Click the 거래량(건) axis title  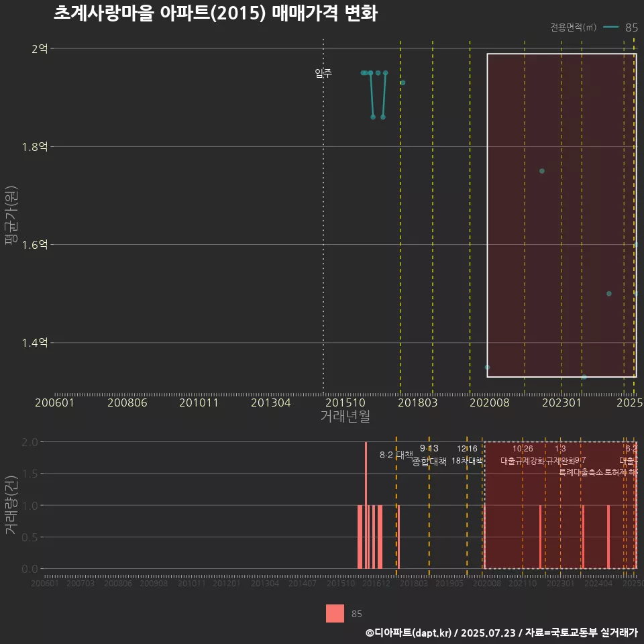(x=11, y=505)
